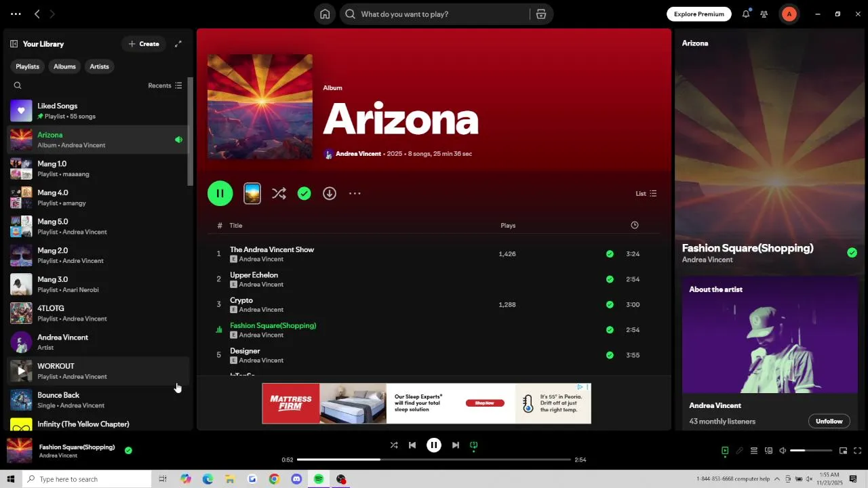Open Discord from the Windows taskbar
Viewport: 868px width, 488px height.
point(296,479)
